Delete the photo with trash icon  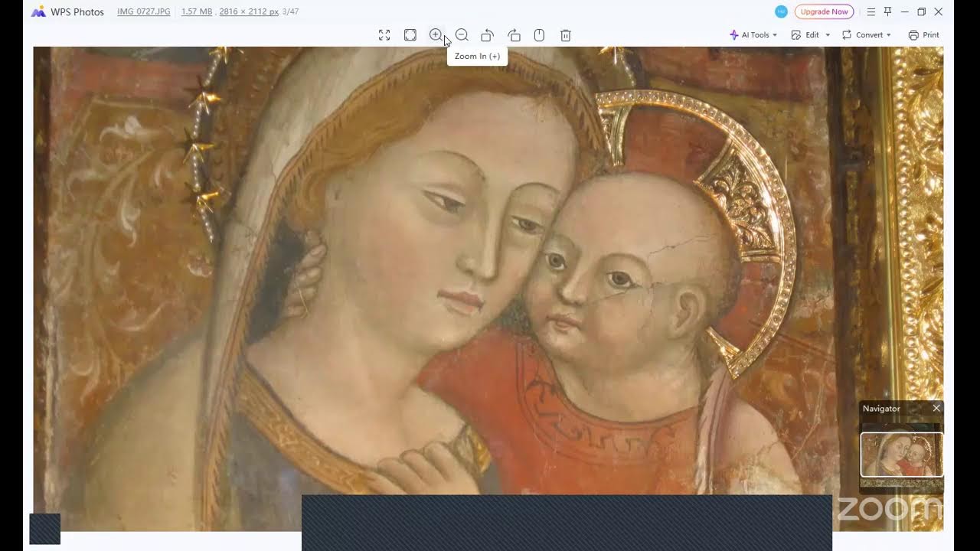[x=566, y=35]
